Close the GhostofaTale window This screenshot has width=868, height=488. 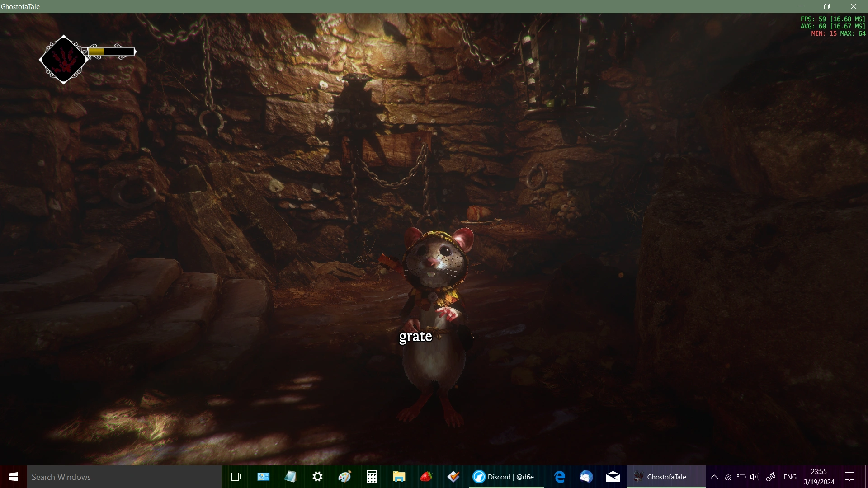(x=854, y=6)
